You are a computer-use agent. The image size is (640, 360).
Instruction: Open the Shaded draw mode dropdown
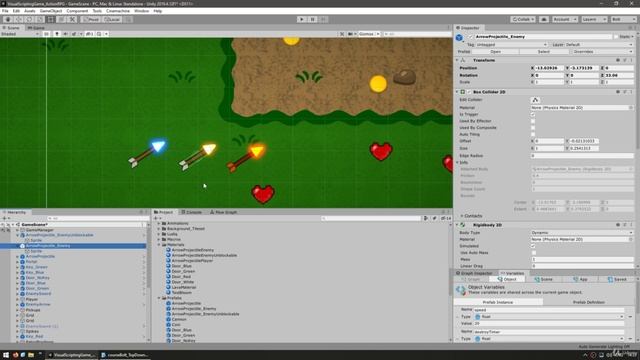click(x=20, y=34)
